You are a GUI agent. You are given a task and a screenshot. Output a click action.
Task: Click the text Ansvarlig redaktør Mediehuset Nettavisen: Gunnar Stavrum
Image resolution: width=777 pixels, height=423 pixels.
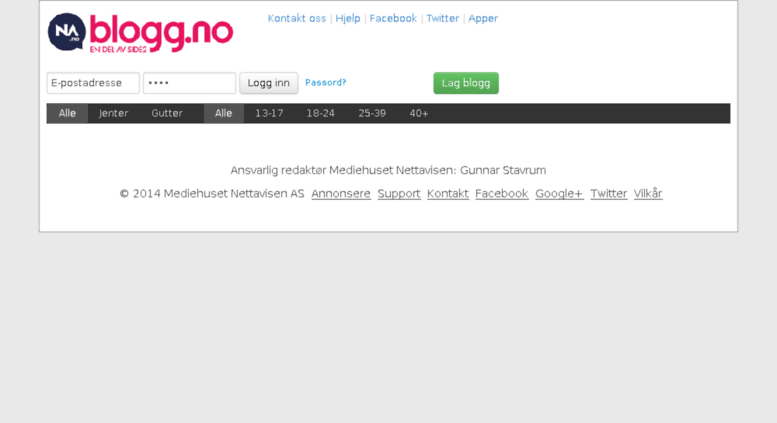(x=388, y=170)
